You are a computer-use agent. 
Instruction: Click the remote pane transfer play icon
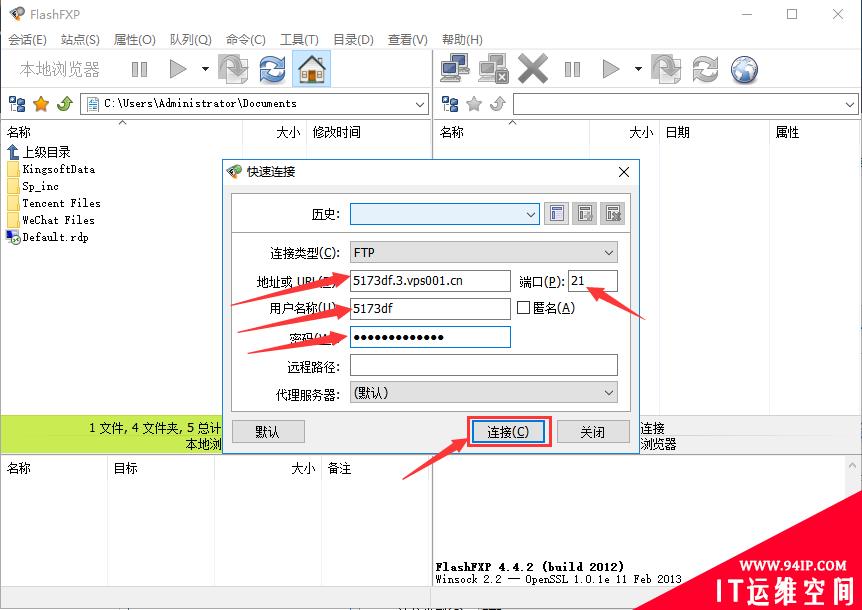tap(611, 69)
